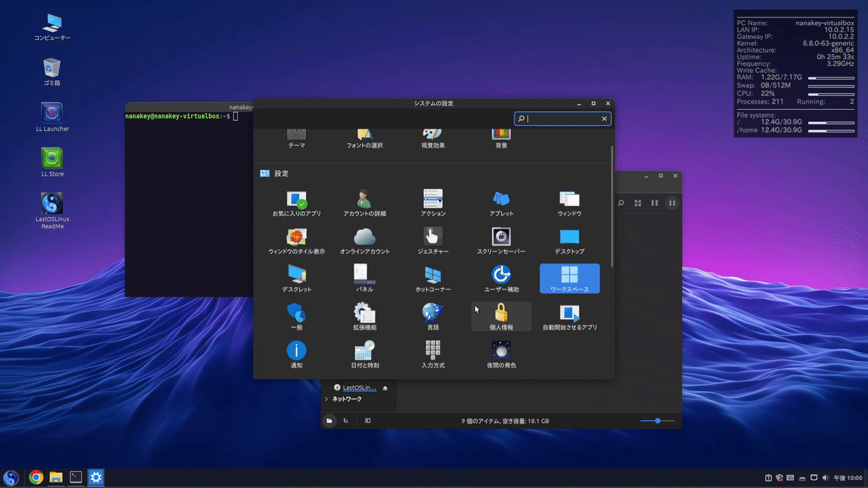Image resolution: width=868 pixels, height=488 pixels.
Task: Switch file manager to list view
Action: click(655, 202)
